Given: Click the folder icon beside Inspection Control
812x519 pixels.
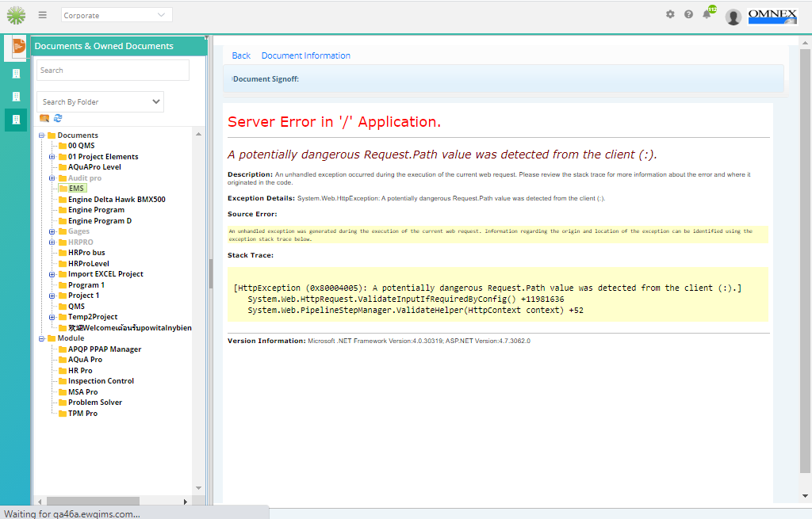Looking at the screenshot, I should 63,381.
